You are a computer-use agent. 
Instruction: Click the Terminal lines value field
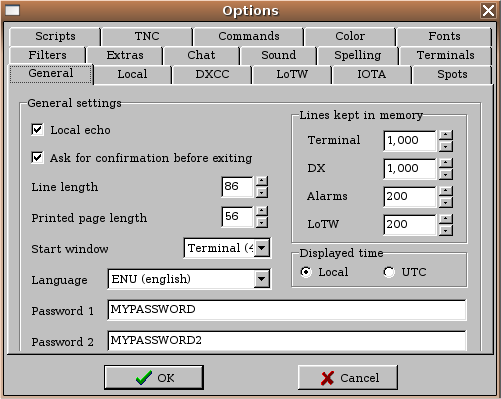pyautogui.click(x=410, y=141)
